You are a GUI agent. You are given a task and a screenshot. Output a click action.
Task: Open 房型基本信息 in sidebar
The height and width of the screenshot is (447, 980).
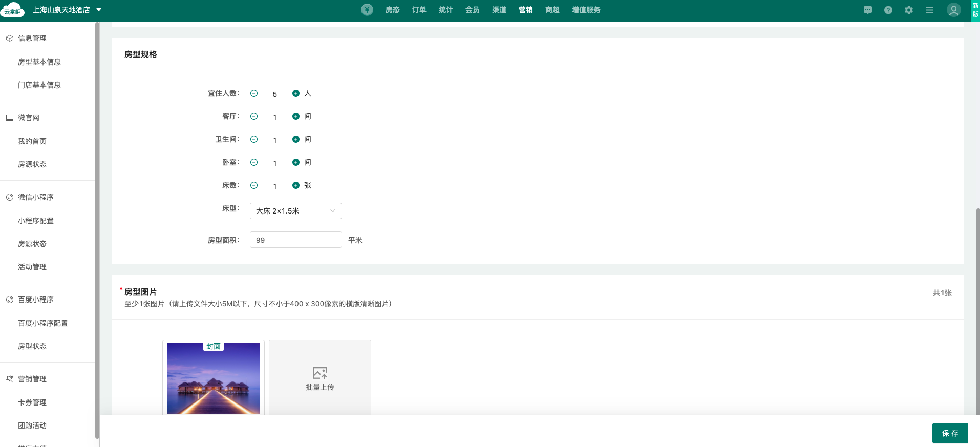click(39, 62)
